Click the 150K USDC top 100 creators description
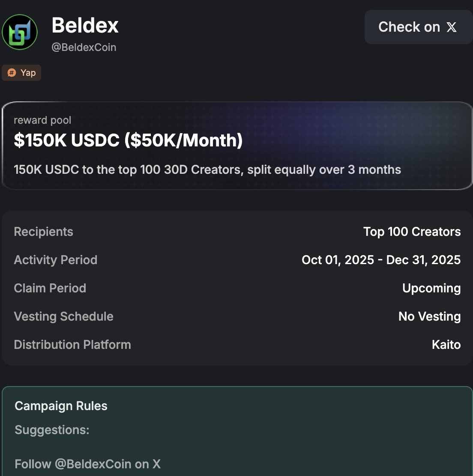Image resolution: width=473 pixels, height=476 pixels. (207, 170)
